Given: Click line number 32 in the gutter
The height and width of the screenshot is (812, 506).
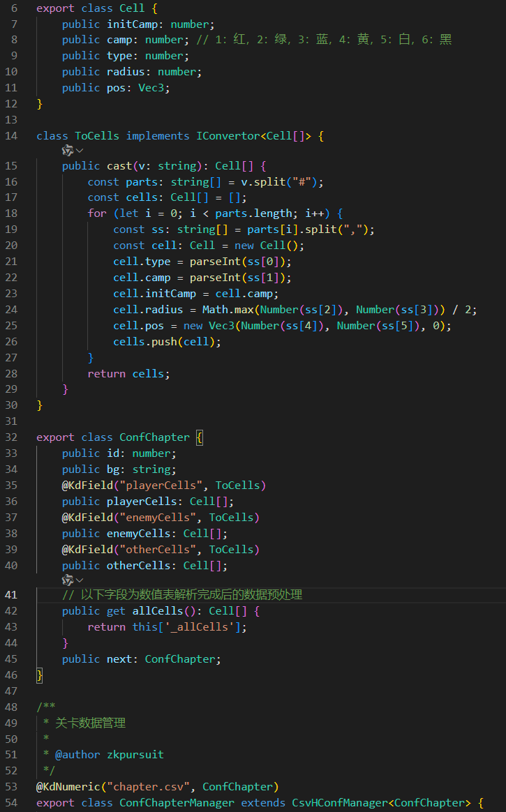Looking at the screenshot, I should [x=11, y=437].
